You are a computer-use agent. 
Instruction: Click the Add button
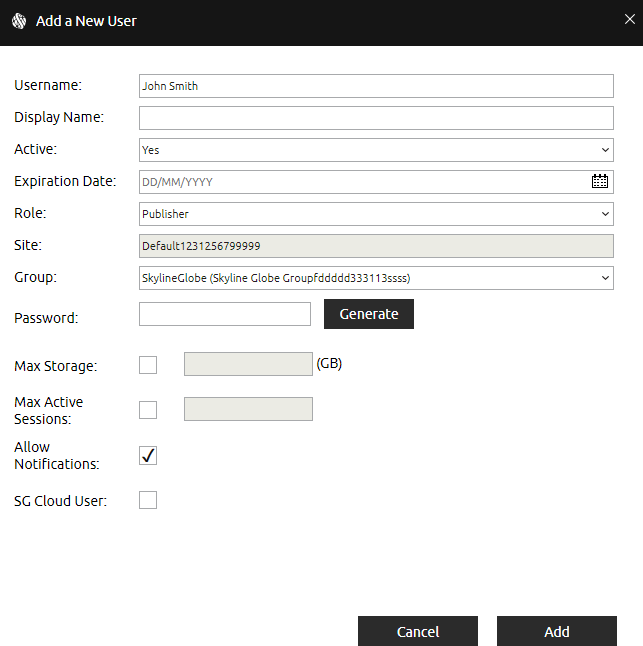pyautogui.click(x=556, y=631)
